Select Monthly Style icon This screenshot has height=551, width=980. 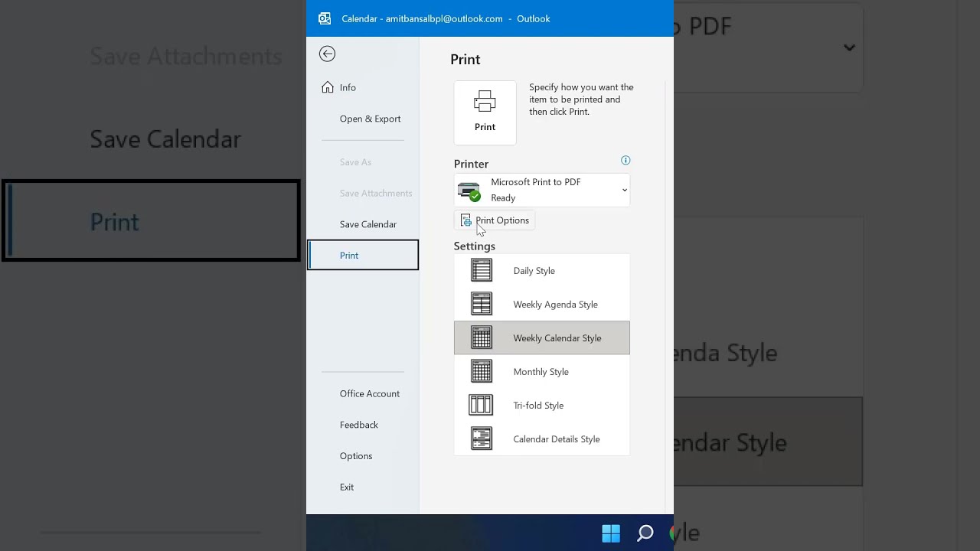coord(482,371)
